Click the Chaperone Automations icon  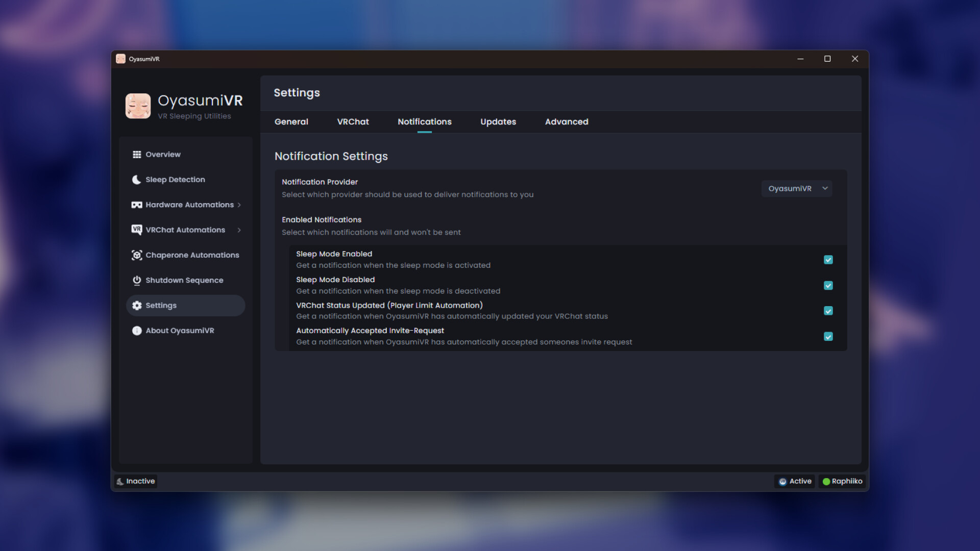(136, 255)
